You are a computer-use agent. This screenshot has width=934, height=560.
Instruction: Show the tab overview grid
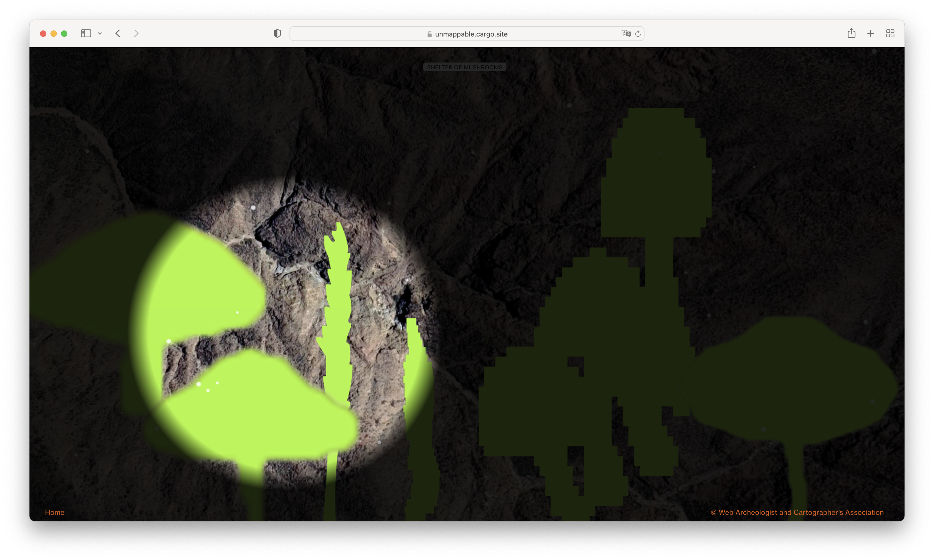click(890, 34)
